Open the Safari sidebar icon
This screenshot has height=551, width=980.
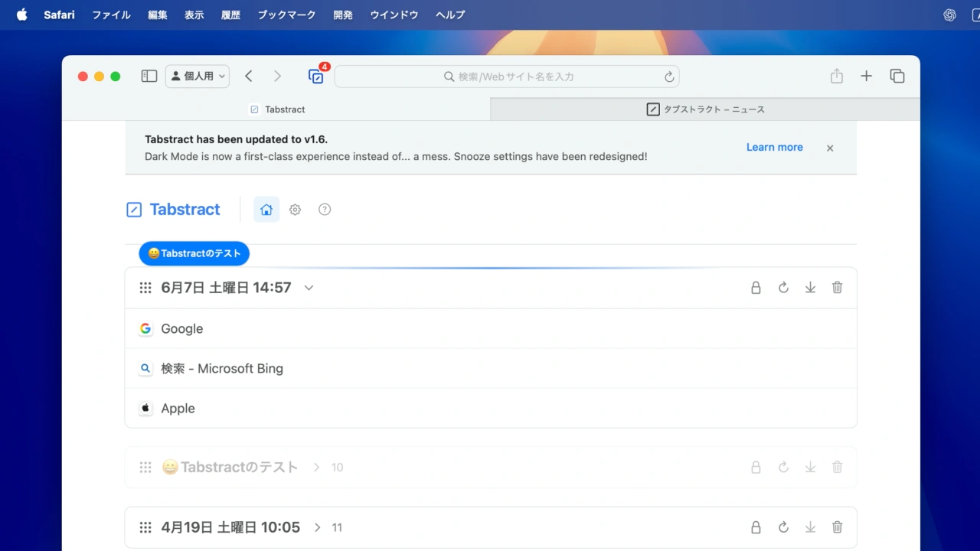[149, 76]
